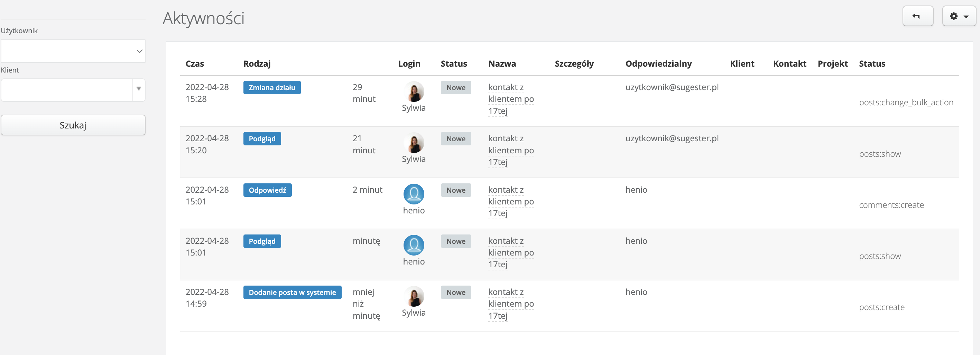
Task: Click Sylwia's avatar in the 14:59 row
Action: coord(414,296)
